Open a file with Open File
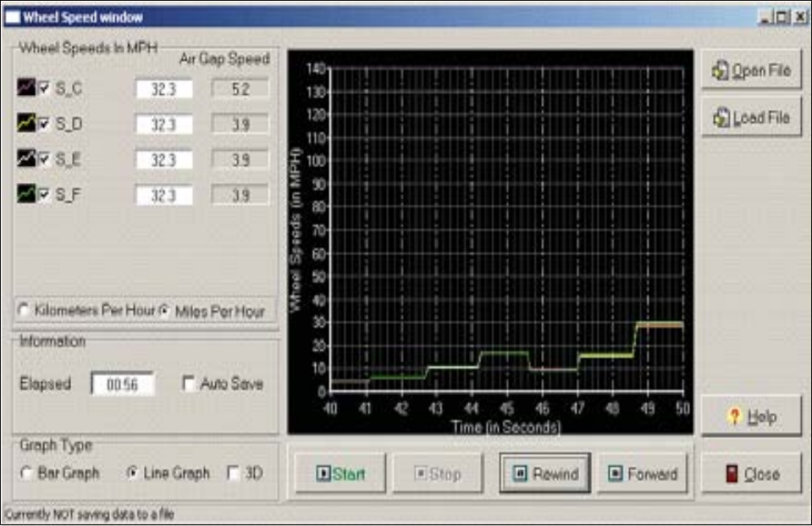 click(x=751, y=70)
